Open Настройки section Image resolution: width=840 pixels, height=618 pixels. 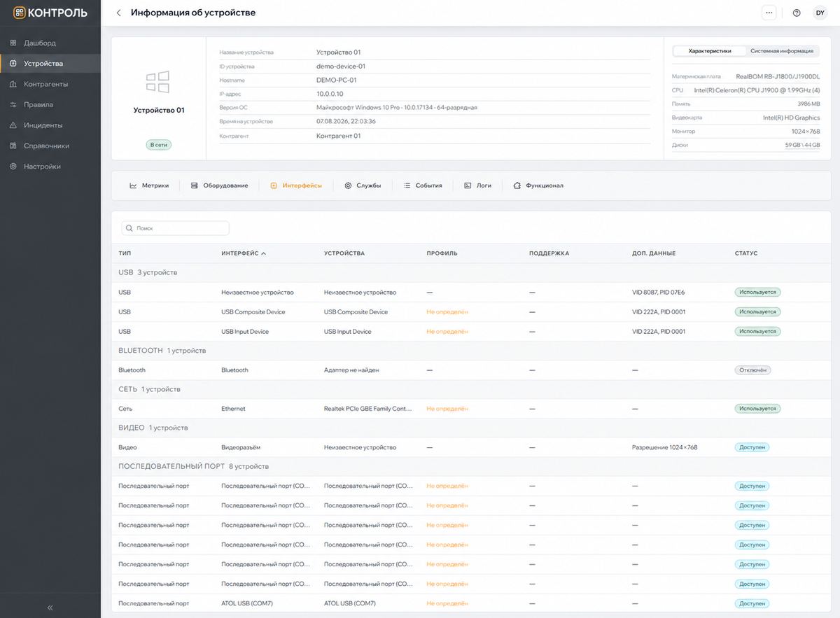[50, 167]
